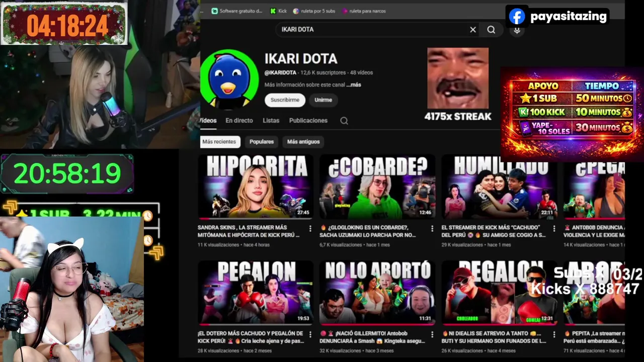Image resolution: width=644 pixels, height=362 pixels.
Task: Click the 100 KICK 10 MINUTOS row
Action: (x=576, y=112)
